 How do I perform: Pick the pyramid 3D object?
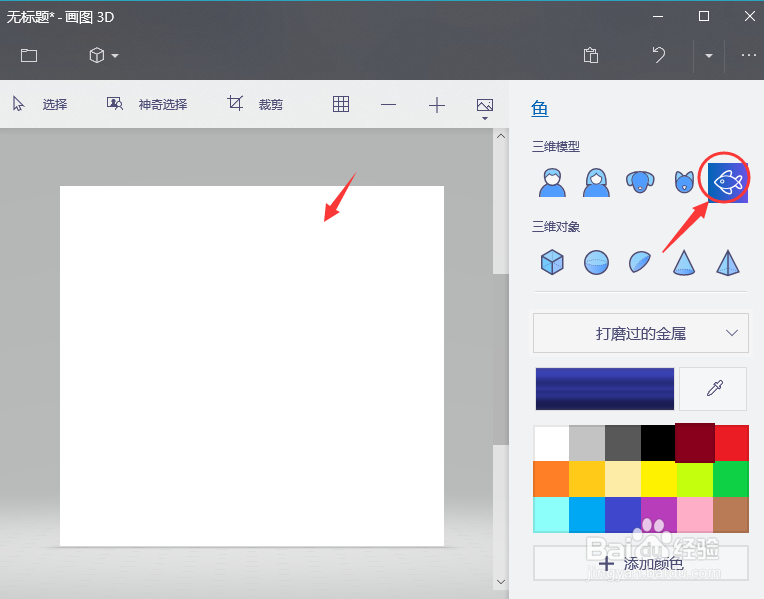point(727,263)
